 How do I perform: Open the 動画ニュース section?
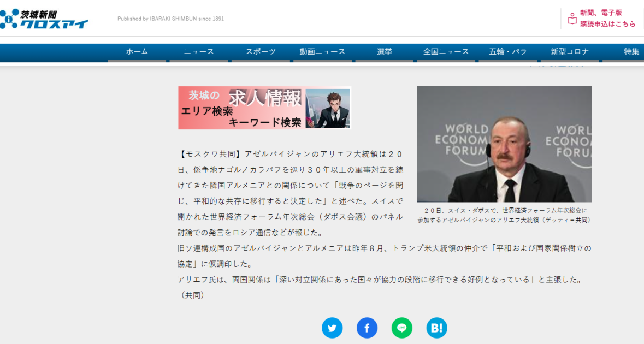(x=322, y=52)
